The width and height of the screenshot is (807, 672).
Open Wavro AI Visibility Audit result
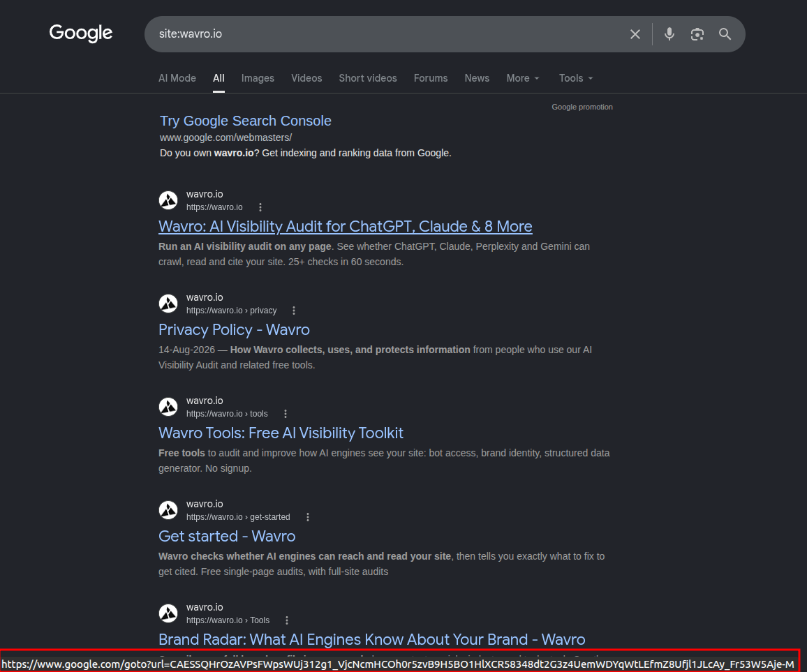point(346,226)
